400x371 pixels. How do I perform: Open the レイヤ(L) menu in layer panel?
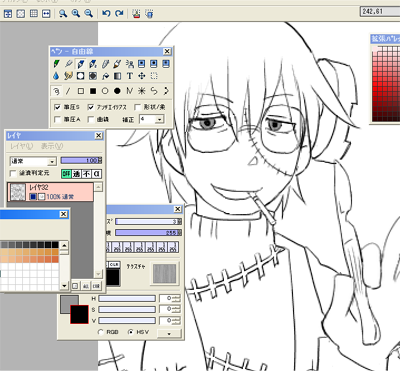pyautogui.click(x=21, y=146)
